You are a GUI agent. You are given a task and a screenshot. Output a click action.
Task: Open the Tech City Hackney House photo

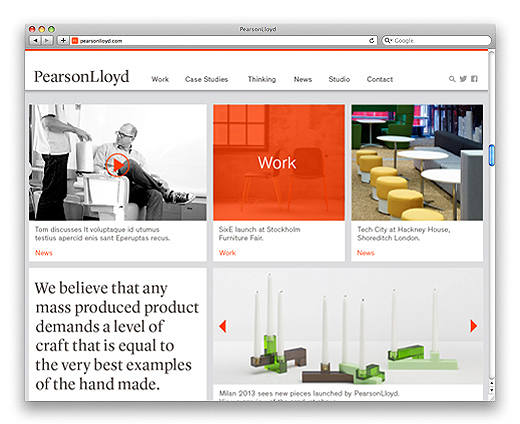pyautogui.click(x=417, y=162)
